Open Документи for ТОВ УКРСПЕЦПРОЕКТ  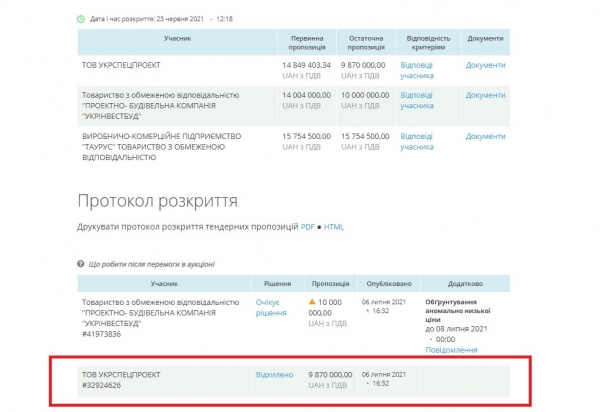coord(486,65)
